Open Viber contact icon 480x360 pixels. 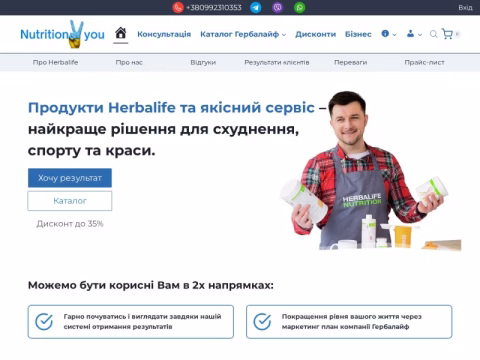[x=277, y=7]
